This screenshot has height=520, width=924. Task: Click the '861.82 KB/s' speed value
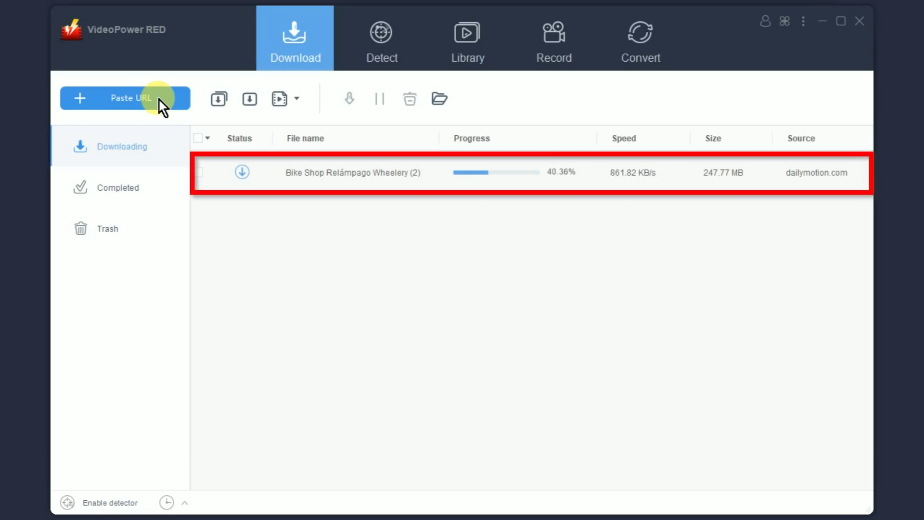point(633,173)
